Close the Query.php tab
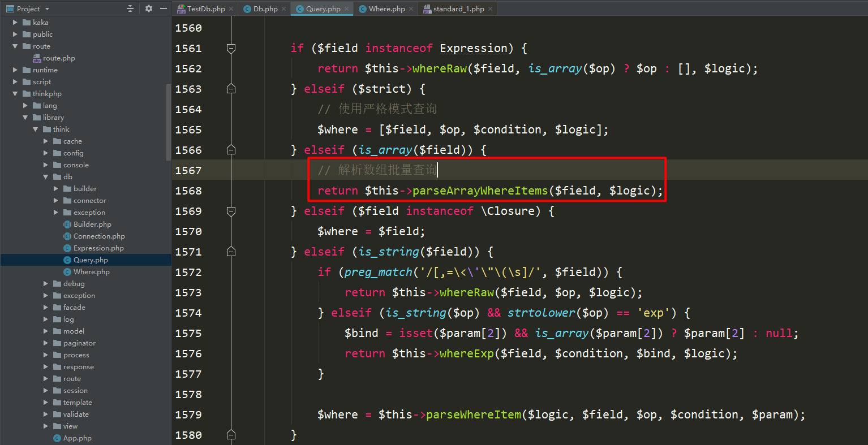The image size is (868, 445). click(346, 9)
